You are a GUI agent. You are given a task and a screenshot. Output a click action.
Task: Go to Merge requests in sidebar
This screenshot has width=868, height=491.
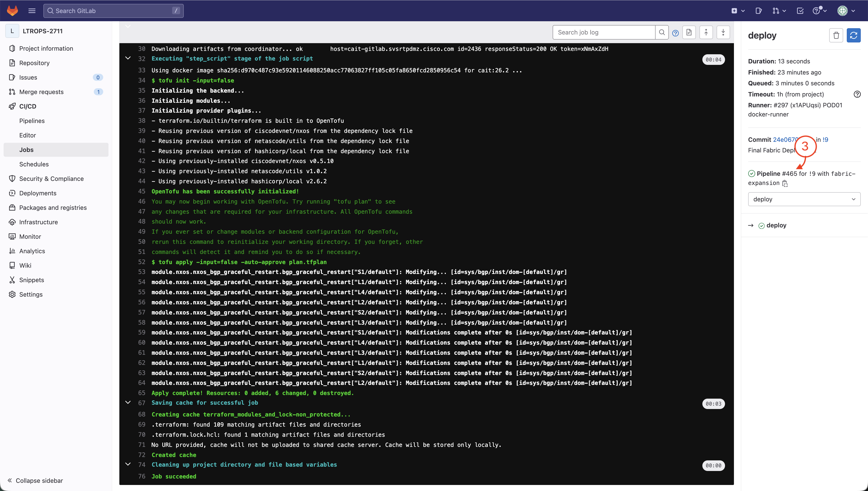[x=41, y=92]
